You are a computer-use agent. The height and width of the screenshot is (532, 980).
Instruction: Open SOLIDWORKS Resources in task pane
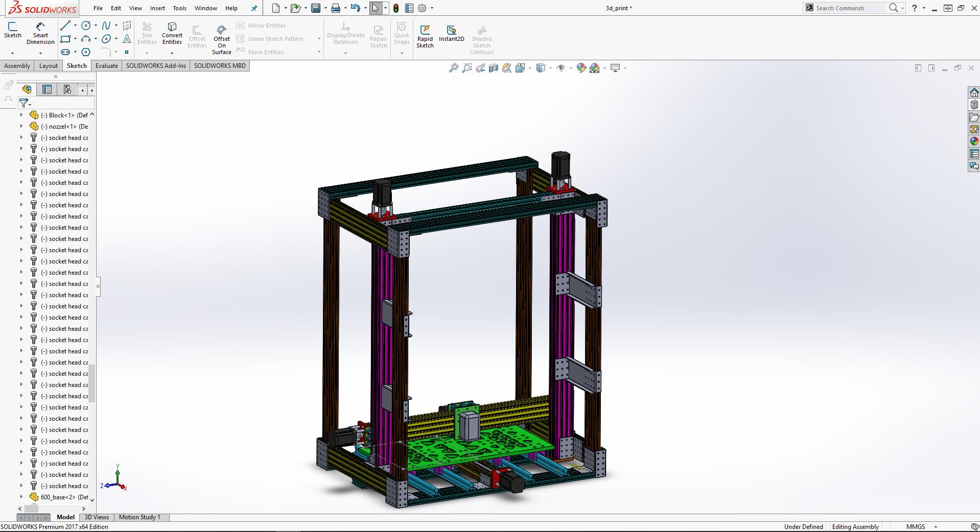click(974, 92)
